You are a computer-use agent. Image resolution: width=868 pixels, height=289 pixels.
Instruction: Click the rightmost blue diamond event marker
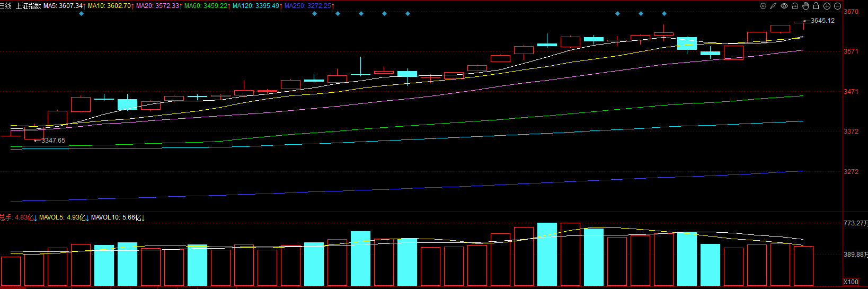[x=664, y=13]
